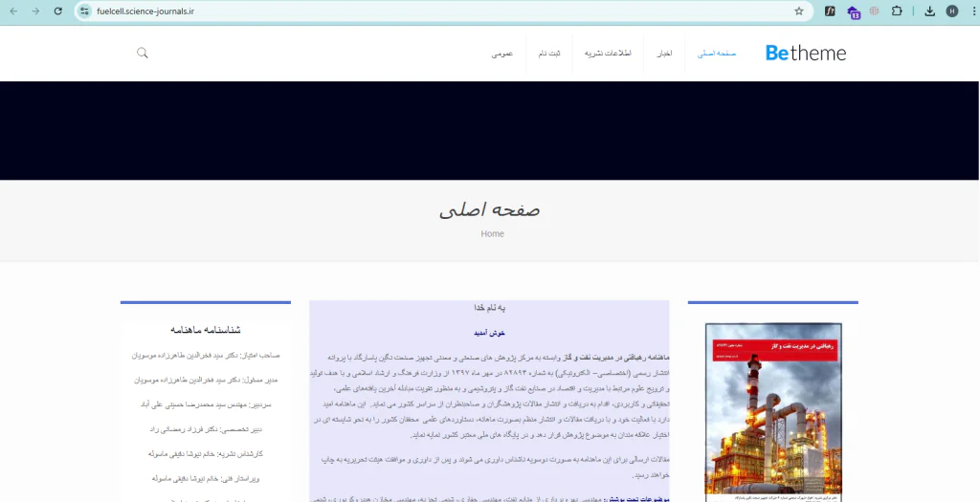This screenshot has width=980, height=502.
Task: Show browser downloads via download icon
Action: point(930,11)
